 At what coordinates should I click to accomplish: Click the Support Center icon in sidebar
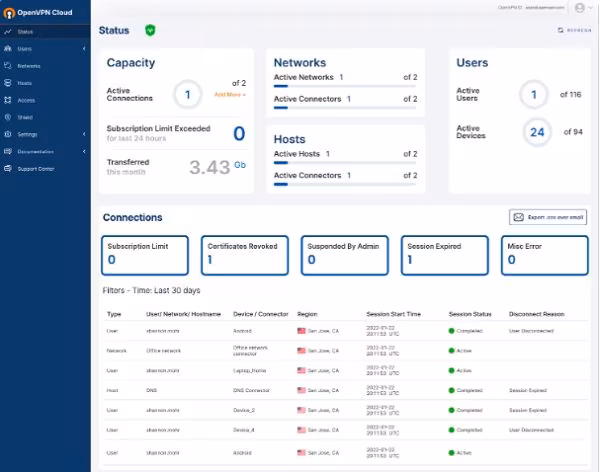(x=8, y=169)
